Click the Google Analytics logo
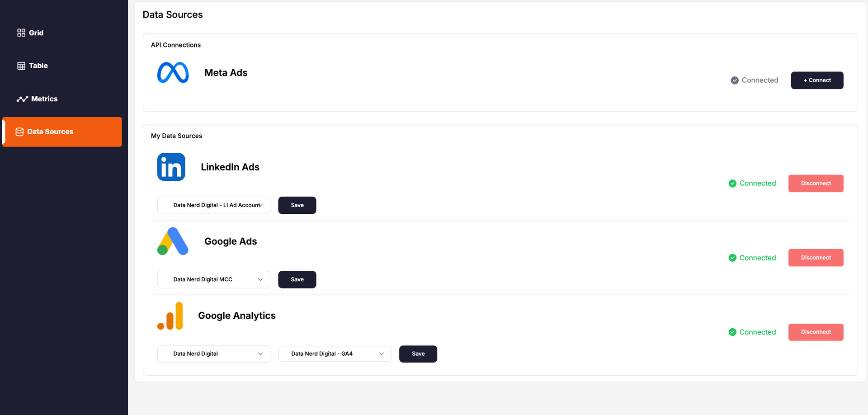 pos(170,316)
